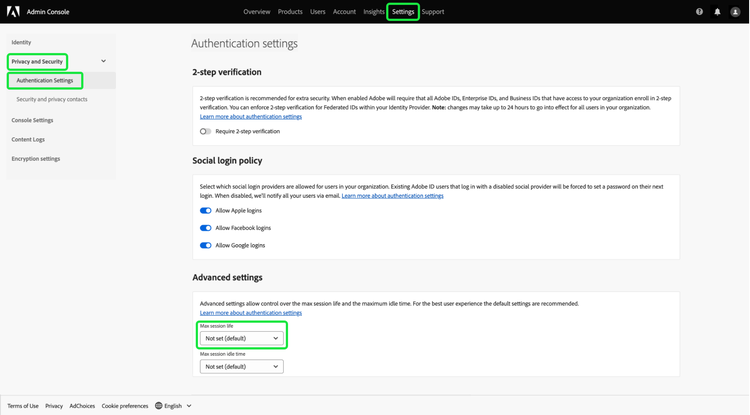
Task: Select Privacy and Security in sidebar
Action: coord(37,61)
